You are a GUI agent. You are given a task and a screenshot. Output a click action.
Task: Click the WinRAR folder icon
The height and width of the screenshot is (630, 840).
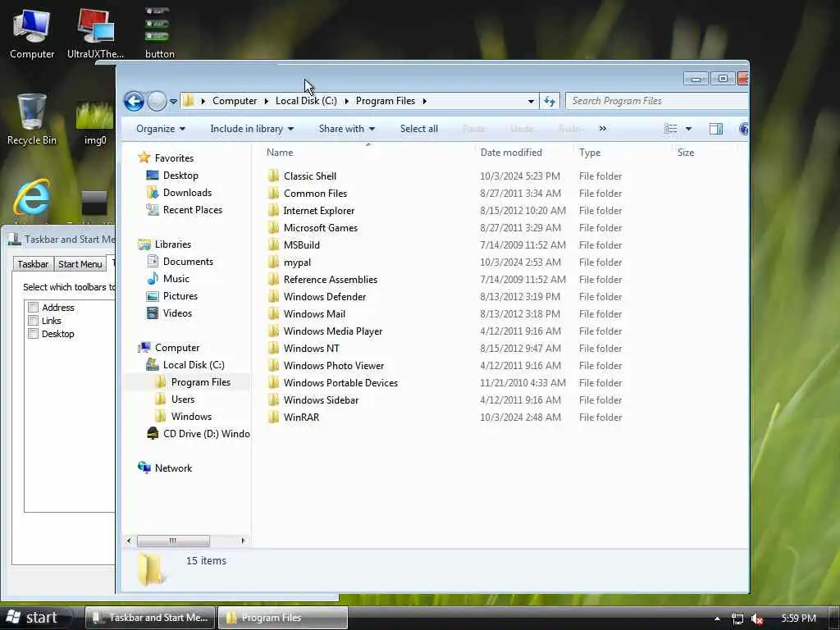[274, 417]
